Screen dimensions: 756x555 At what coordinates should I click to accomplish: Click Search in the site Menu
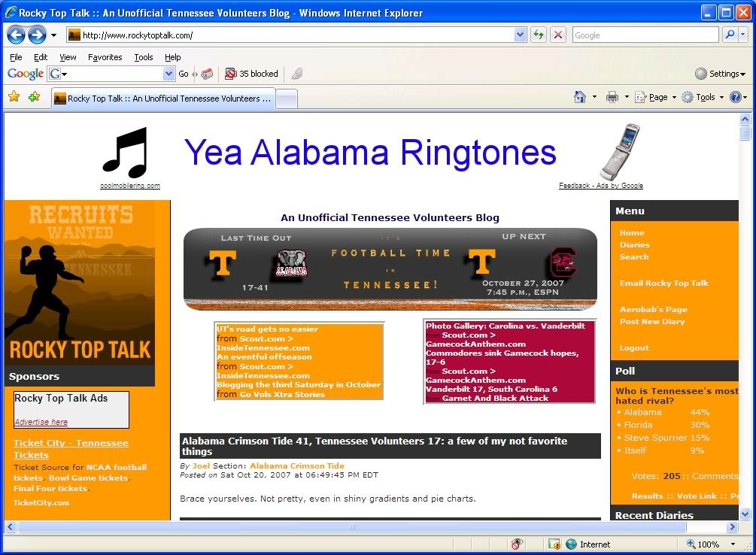(634, 257)
